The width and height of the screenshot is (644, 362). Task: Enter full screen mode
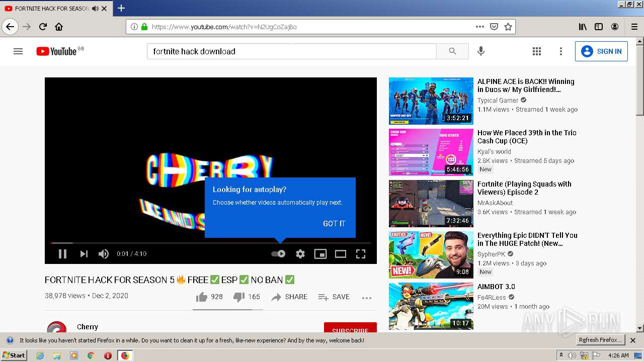[361, 254]
